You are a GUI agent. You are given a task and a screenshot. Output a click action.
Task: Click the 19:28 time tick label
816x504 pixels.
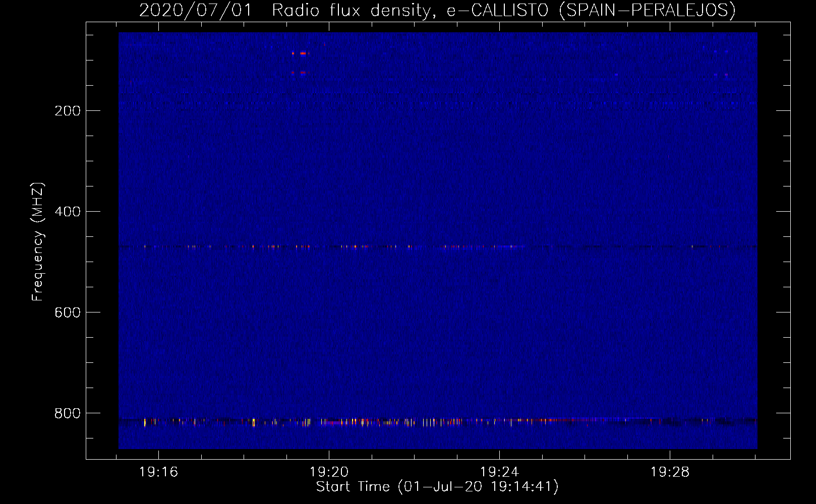[670, 472]
